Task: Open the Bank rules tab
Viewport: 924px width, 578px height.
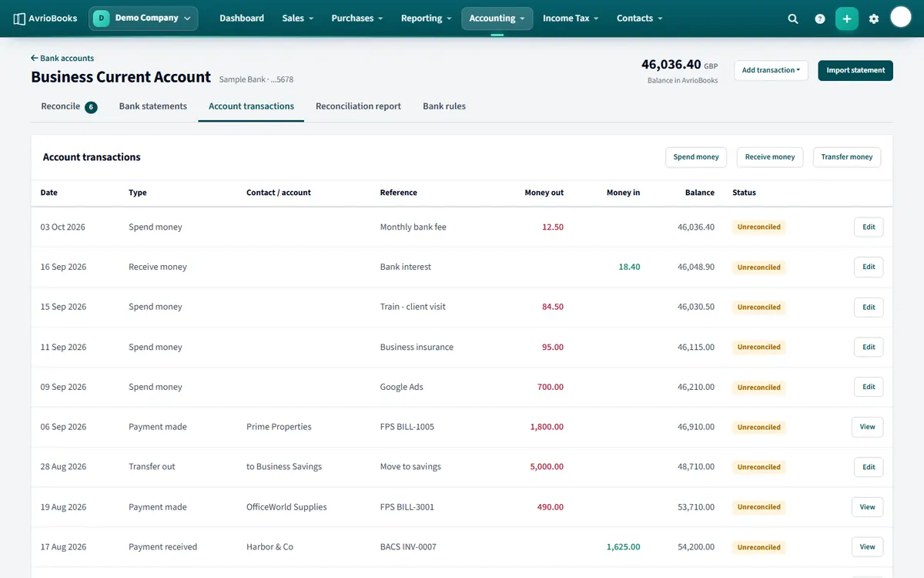Action: (x=444, y=106)
